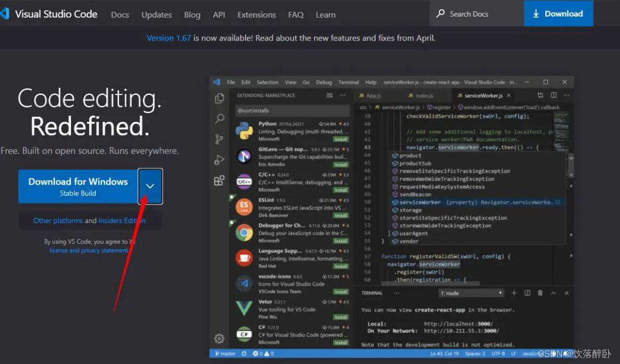Viewport: 620px width, 364px height.
Task: Click the new terminal plus icon
Action: (x=514, y=293)
